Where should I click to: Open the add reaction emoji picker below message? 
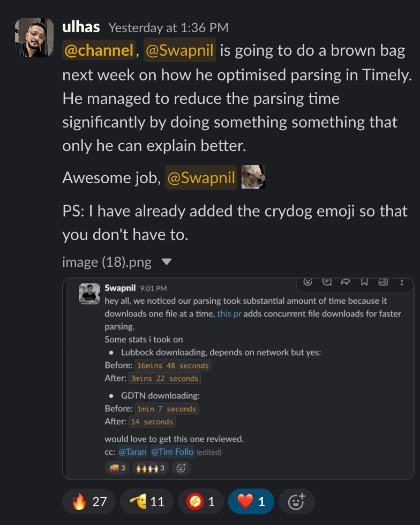[296, 502]
